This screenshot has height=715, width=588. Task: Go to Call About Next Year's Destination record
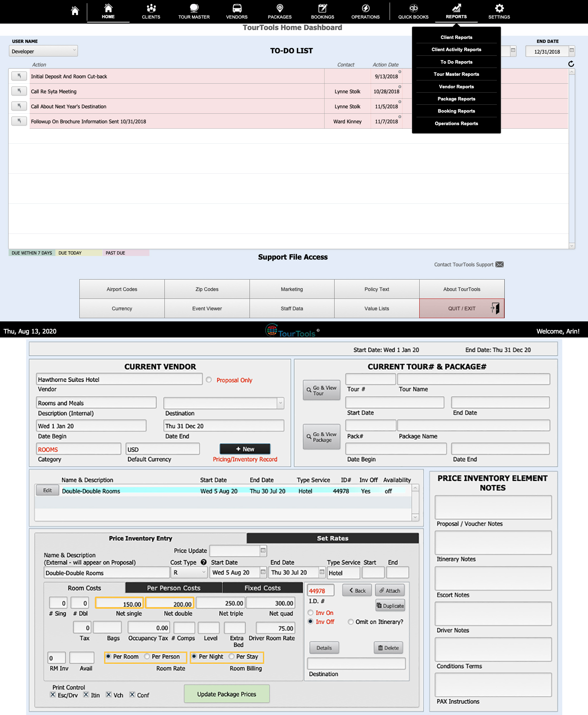coord(19,106)
